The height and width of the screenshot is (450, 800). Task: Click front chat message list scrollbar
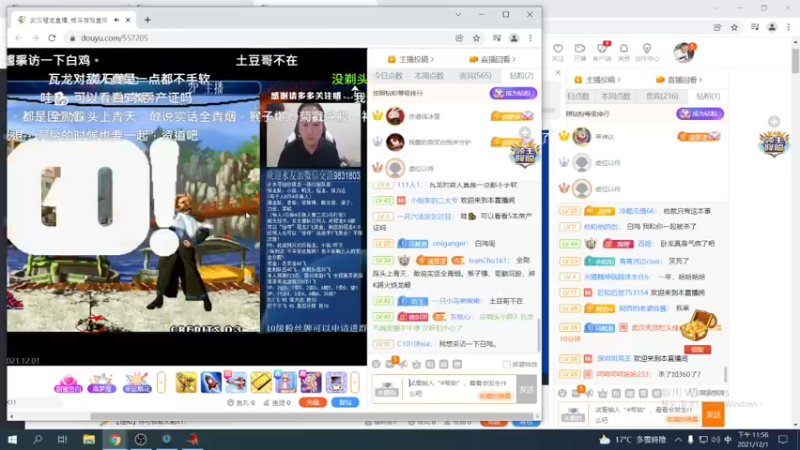[x=538, y=335]
